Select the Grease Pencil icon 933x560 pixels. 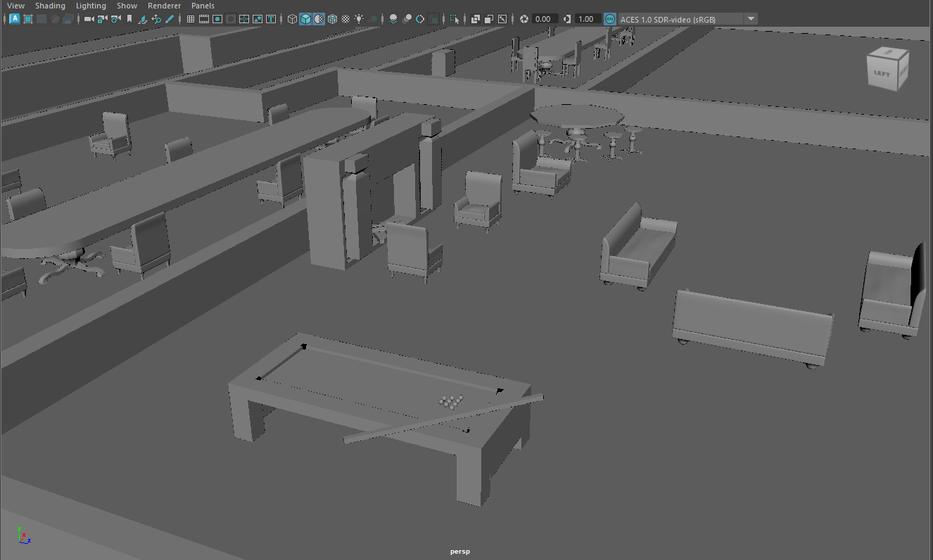click(170, 19)
